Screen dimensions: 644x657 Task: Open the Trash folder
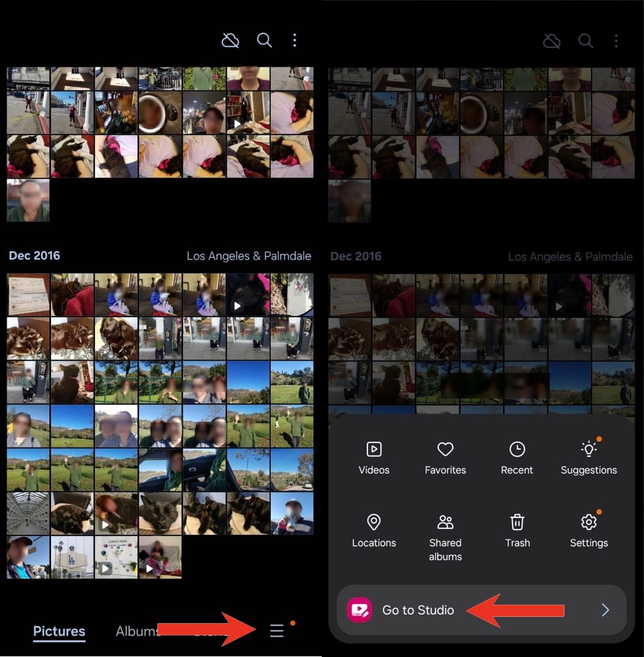[517, 532]
